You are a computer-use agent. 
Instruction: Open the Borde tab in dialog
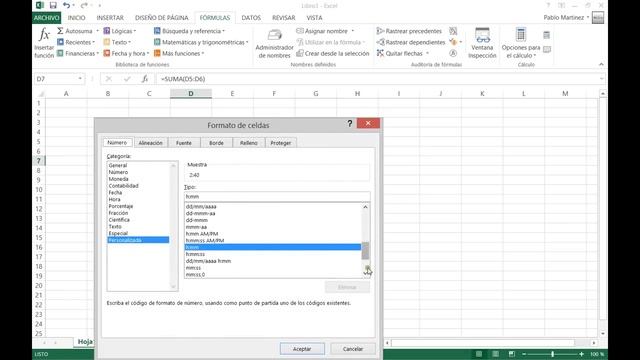216,143
